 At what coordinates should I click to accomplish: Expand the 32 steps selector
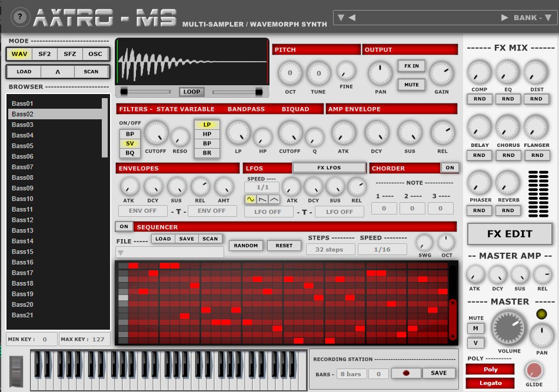pos(329,249)
